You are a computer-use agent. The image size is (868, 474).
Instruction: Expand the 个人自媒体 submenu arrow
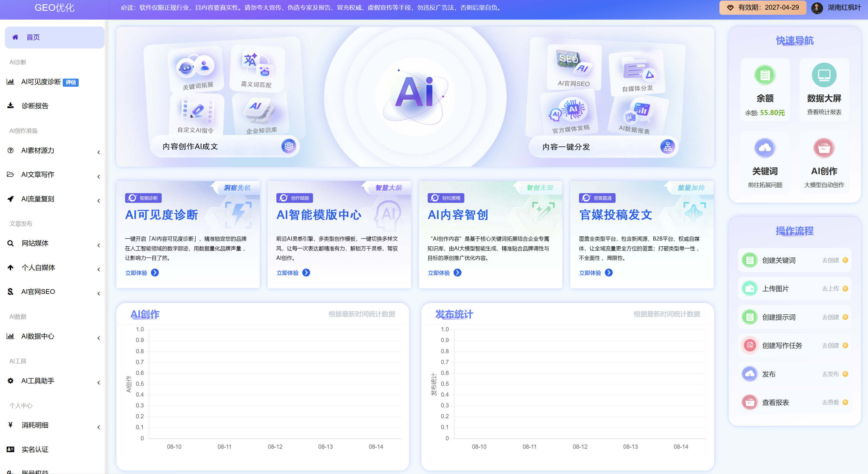(x=99, y=269)
